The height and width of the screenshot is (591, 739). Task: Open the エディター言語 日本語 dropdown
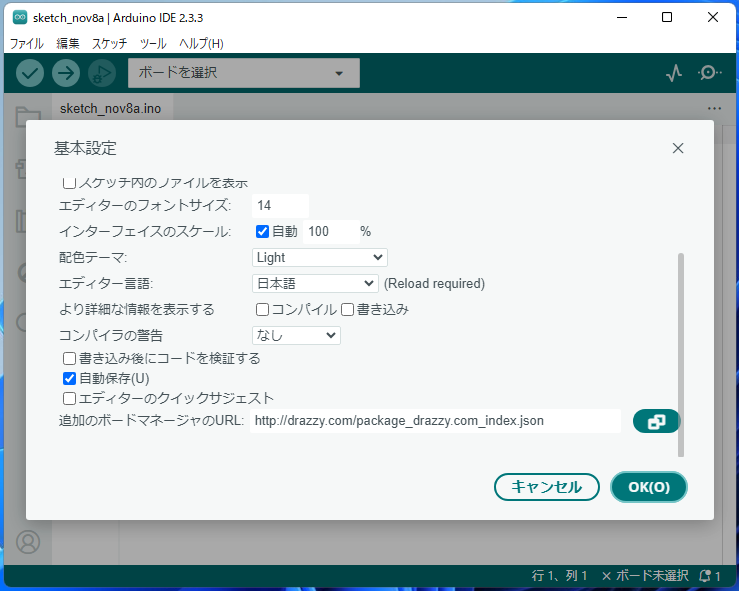click(315, 283)
